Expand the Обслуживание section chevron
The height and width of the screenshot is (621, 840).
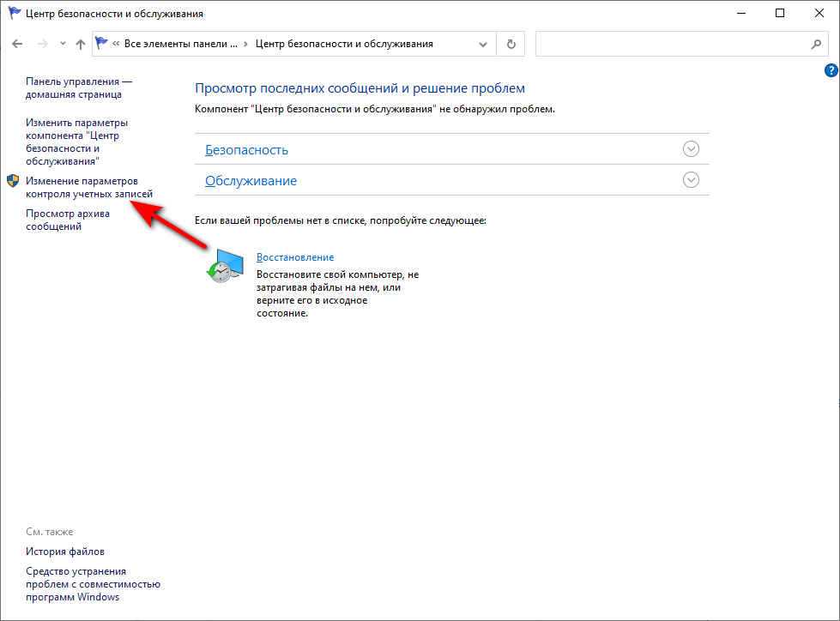coord(691,180)
